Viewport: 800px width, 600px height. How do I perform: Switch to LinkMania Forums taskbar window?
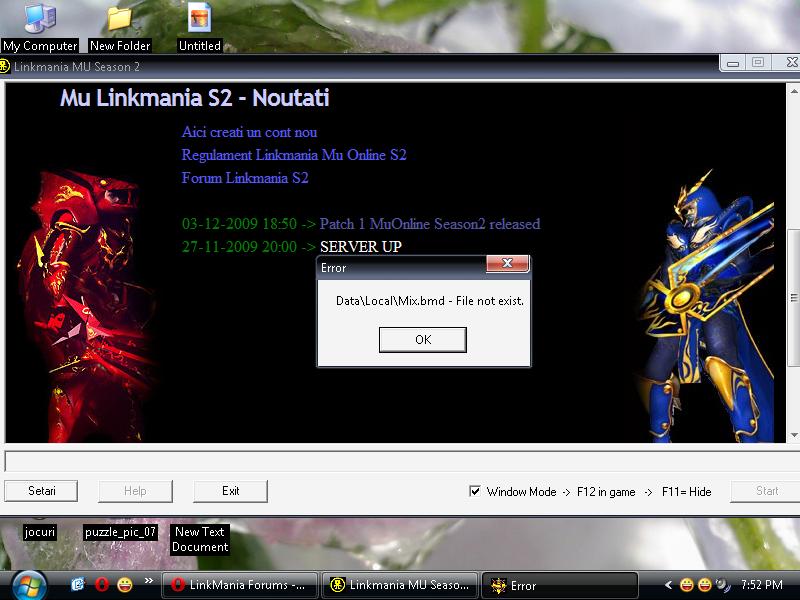(240, 585)
